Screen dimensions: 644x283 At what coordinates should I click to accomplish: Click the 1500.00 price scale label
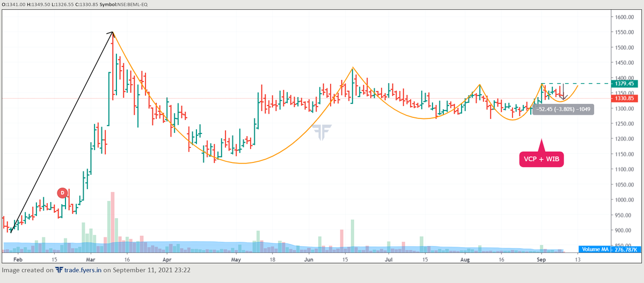click(625, 48)
